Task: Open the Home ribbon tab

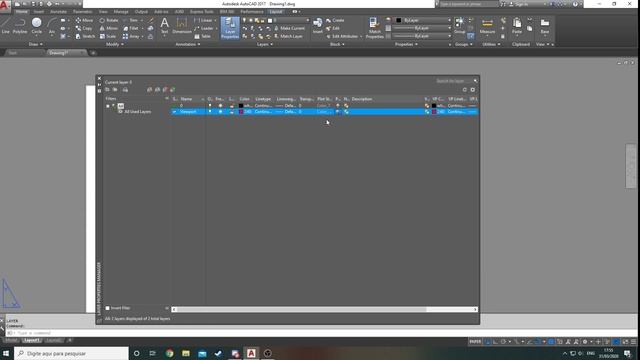Action: pyautogui.click(x=21, y=12)
